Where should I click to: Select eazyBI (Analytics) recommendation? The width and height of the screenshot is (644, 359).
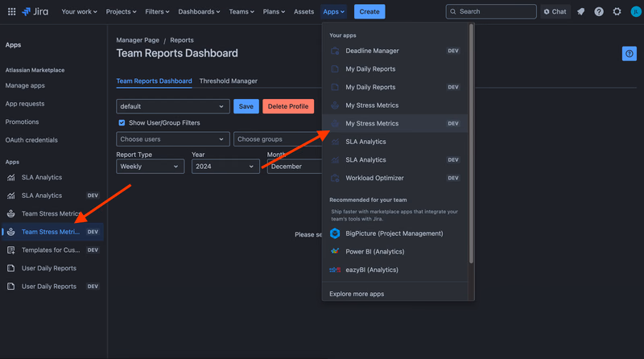(x=394, y=270)
